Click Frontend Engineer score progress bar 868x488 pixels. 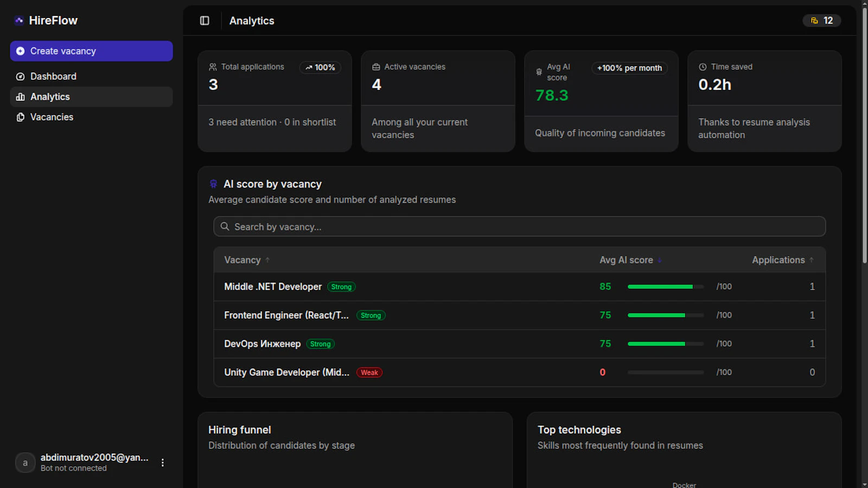[x=666, y=315]
